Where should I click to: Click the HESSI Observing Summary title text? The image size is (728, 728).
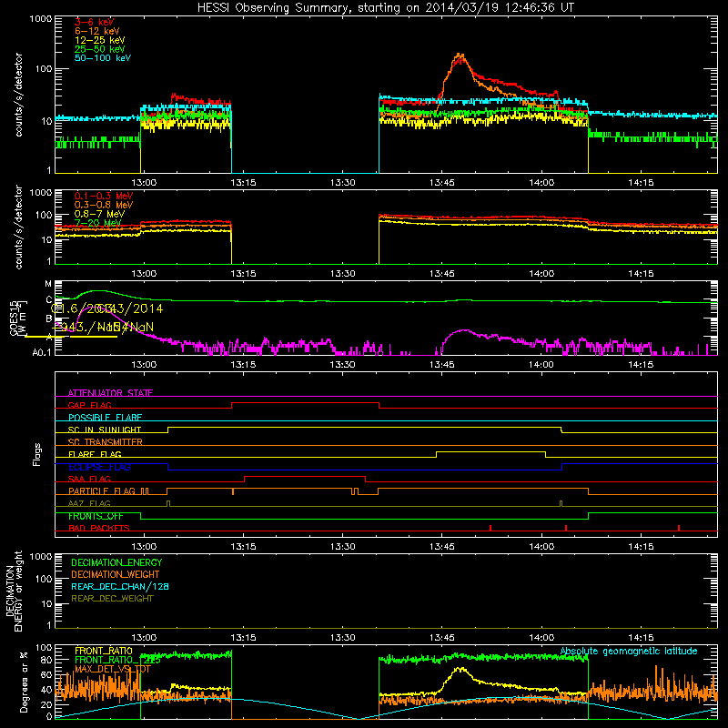pyautogui.click(x=386, y=8)
